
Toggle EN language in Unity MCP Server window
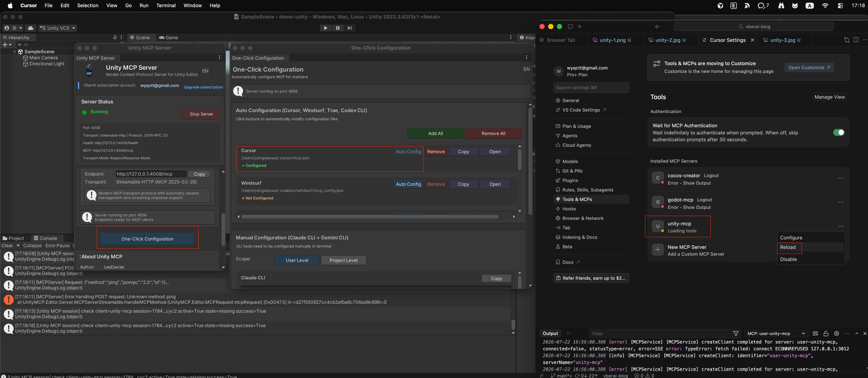point(205,71)
